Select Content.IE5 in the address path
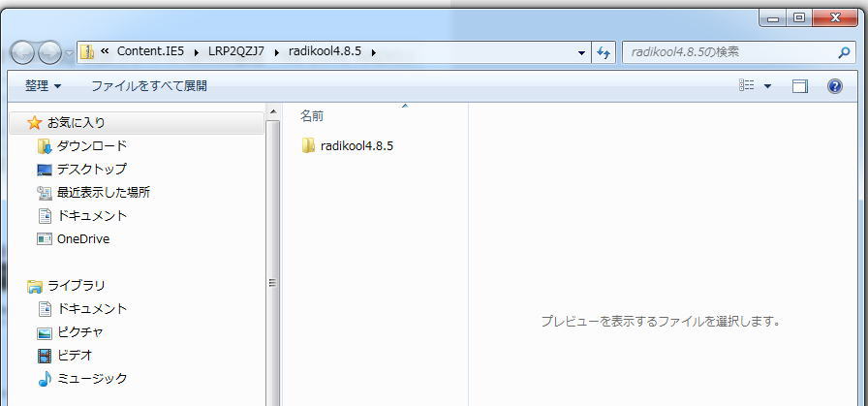 coord(150,51)
